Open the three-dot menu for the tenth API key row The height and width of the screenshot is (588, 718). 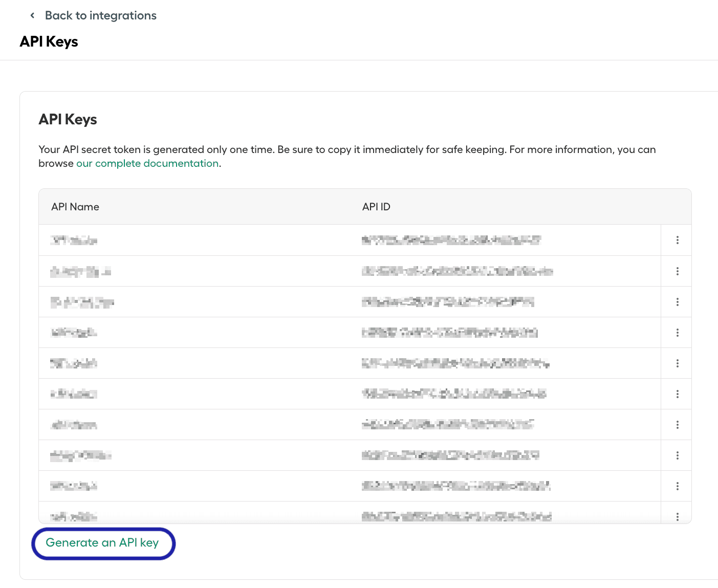pos(677,516)
